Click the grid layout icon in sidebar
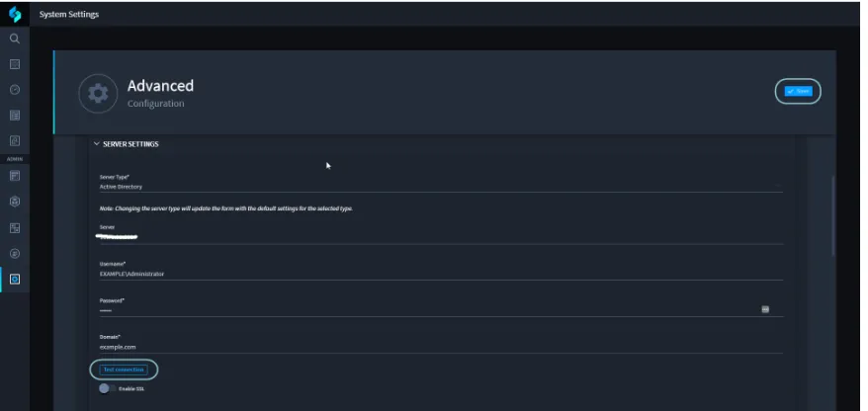 (x=15, y=228)
